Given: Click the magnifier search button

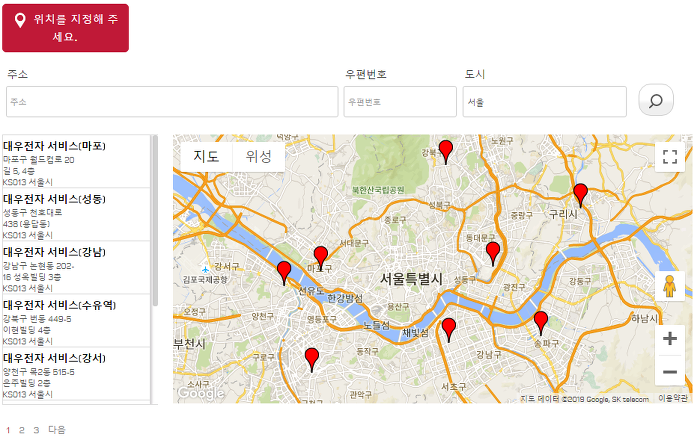Looking at the screenshot, I should pyautogui.click(x=656, y=100).
